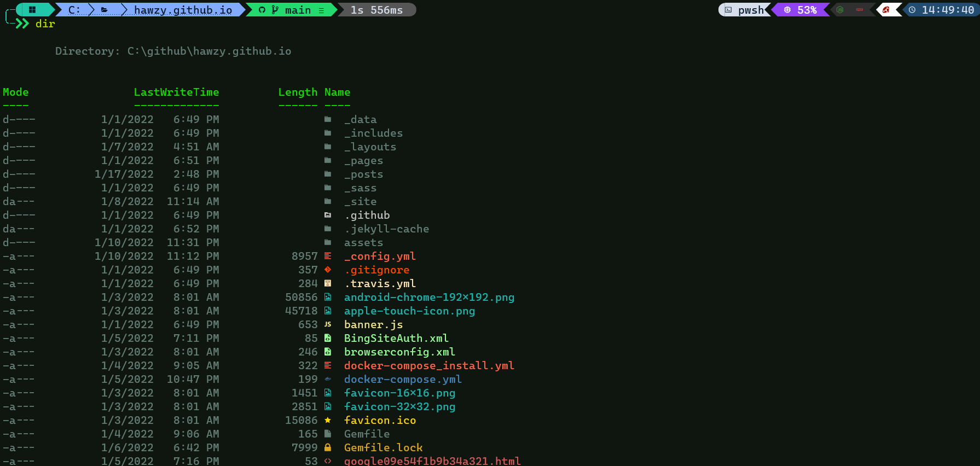Viewport: 980px width, 466px height.
Task: Click the browserconfig.xml file name
Action: (x=399, y=352)
